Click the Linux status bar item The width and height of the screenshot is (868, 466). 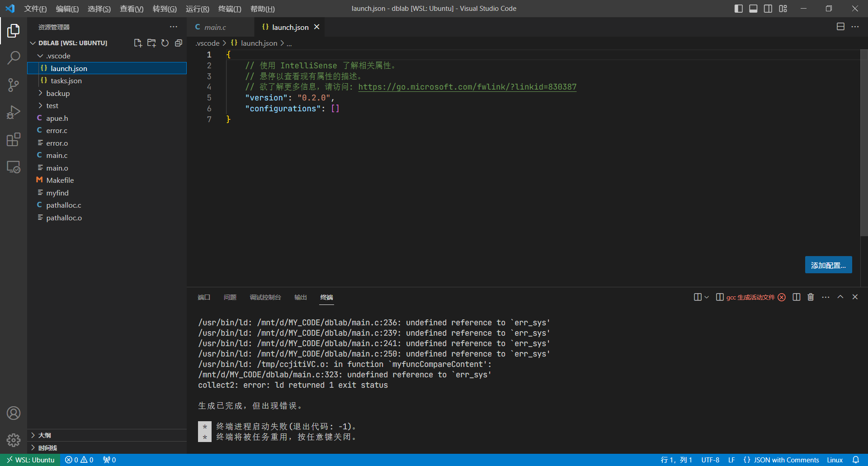coord(835,460)
